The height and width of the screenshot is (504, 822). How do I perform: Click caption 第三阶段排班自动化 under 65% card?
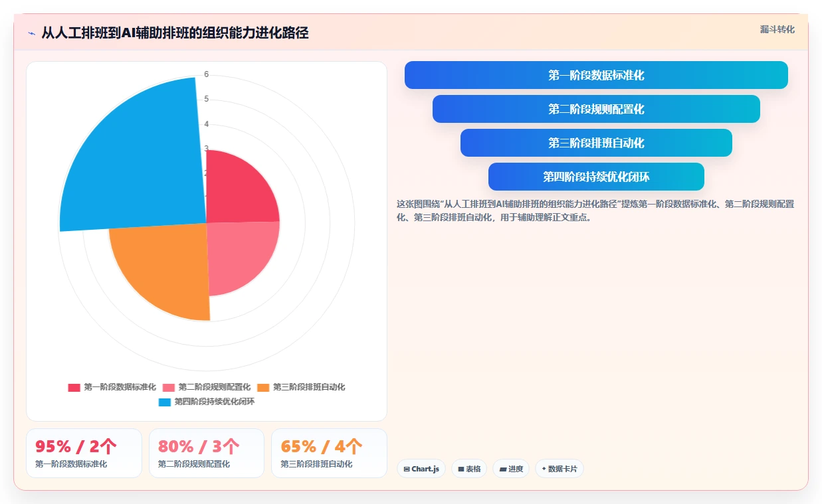pos(316,464)
